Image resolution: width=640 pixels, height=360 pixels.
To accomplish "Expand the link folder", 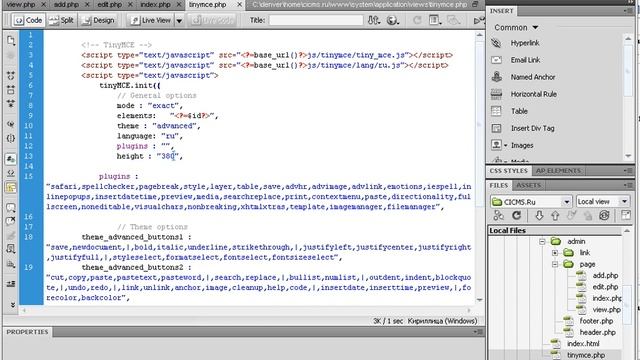I will [555, 253].
